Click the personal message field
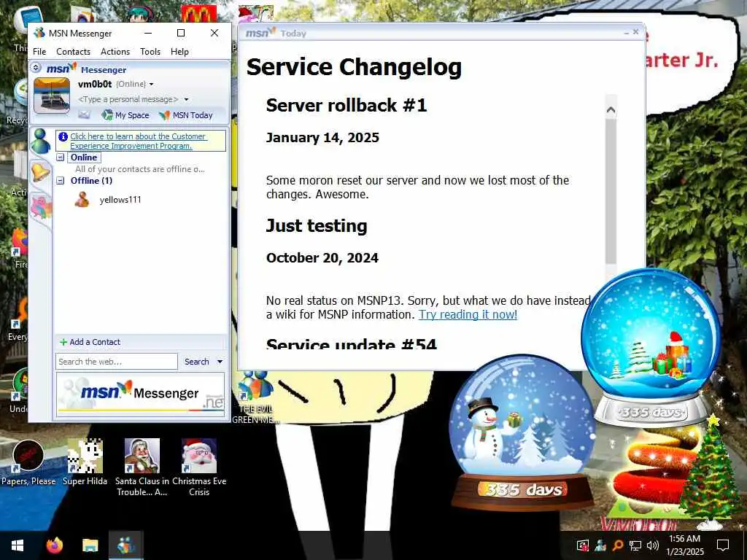 point(128,99)
